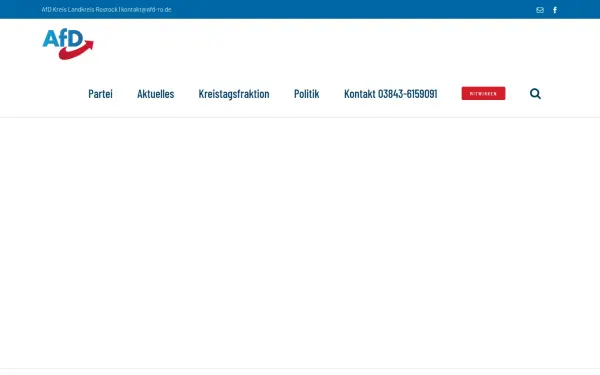Screen dimensions: 600x375
Task: Click the red Mitwirken button
Action: (483, 93)
